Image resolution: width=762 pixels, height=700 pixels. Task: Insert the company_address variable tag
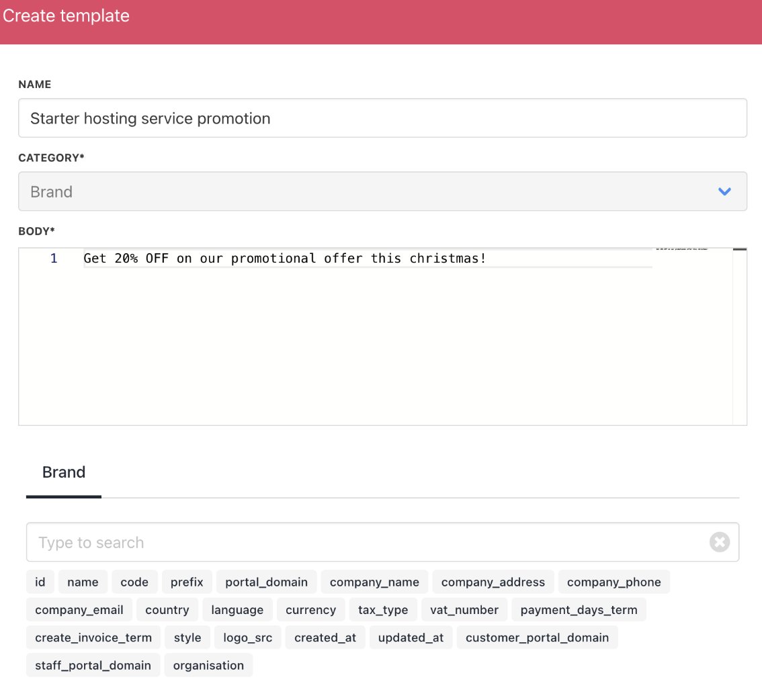pos(493,582)
